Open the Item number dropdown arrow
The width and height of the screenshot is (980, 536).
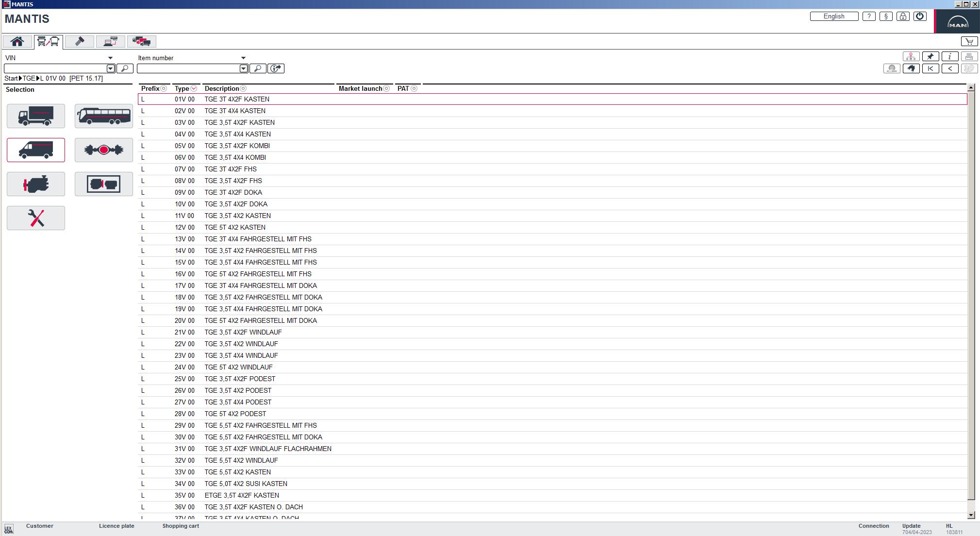[244, 57]
